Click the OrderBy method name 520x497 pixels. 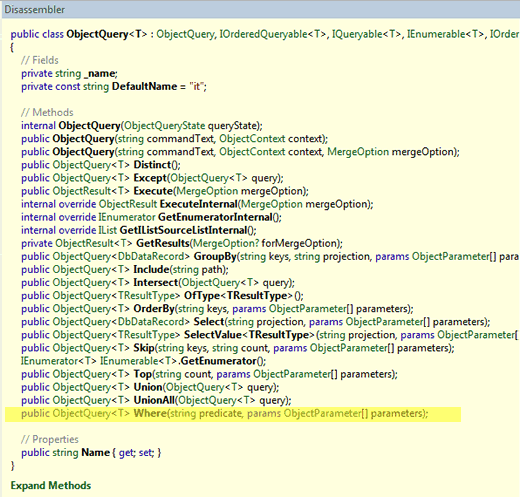click(x=154, y=309)
